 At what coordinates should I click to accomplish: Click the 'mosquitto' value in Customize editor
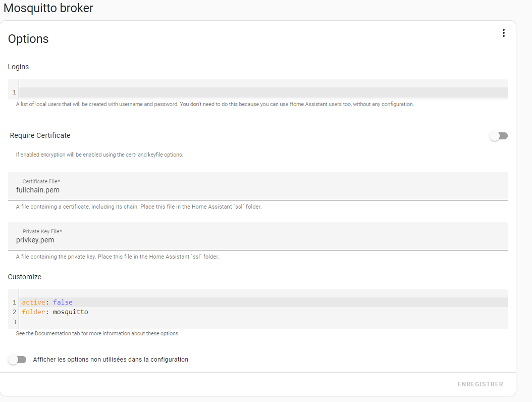[x=71, y=312]
